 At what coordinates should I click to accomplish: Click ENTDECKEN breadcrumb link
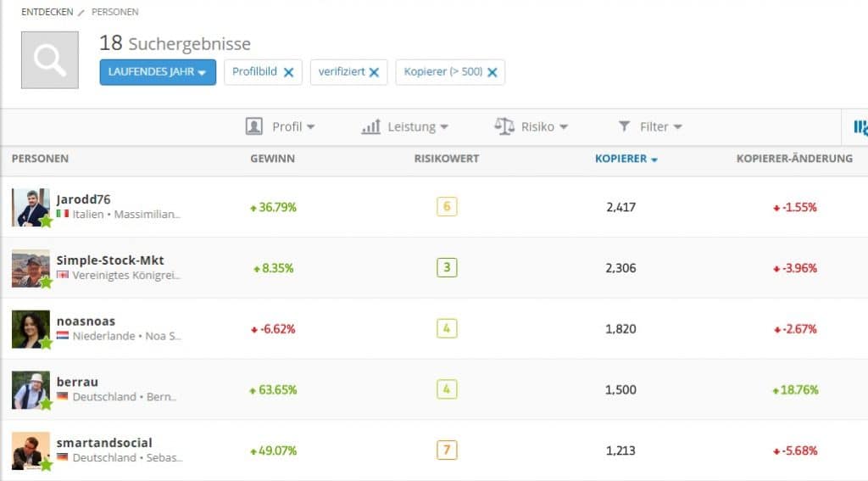[x=47, y=13]
